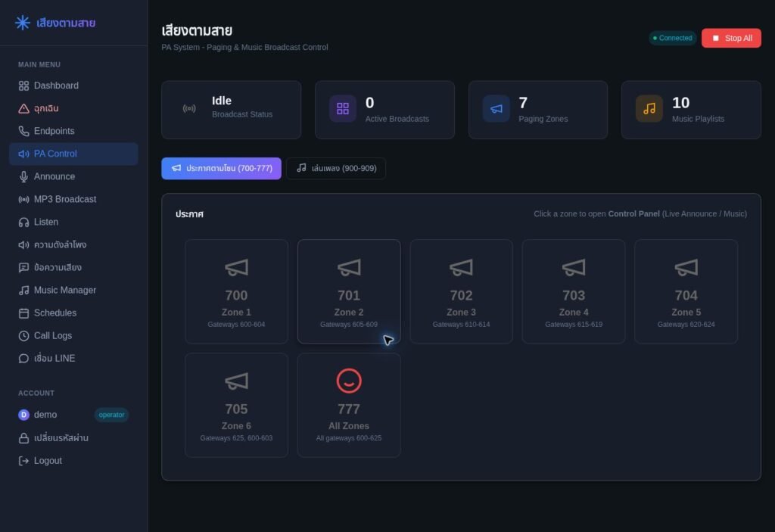Click the Call Logs clock icon
The image size is (775, 532).
23,336
